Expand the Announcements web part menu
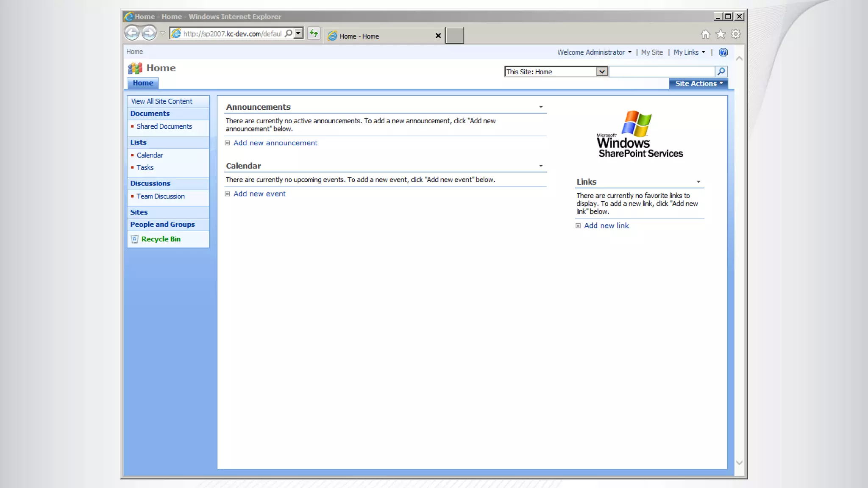The image size is (868, 488). click(x=541, y=107)
